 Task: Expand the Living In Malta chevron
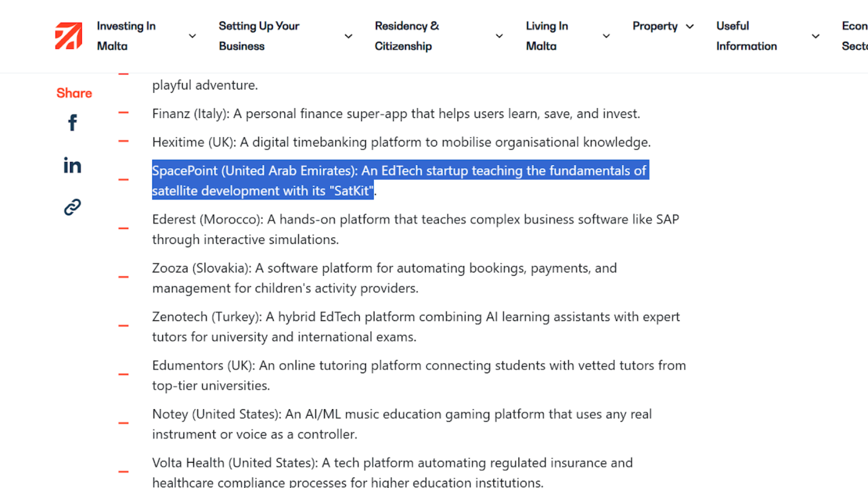click(606, 36)
